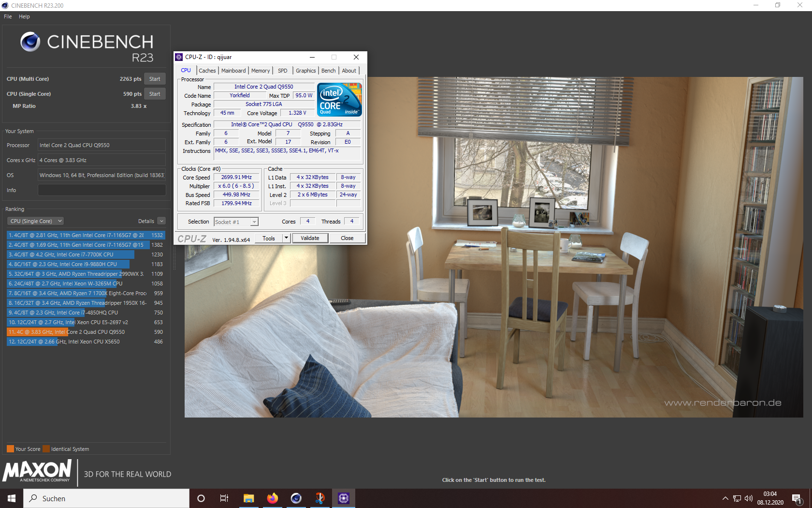This screenshot has height=508, width=812.
Task: Click the Your Score orange legend swatch
Action: point(10,448)
